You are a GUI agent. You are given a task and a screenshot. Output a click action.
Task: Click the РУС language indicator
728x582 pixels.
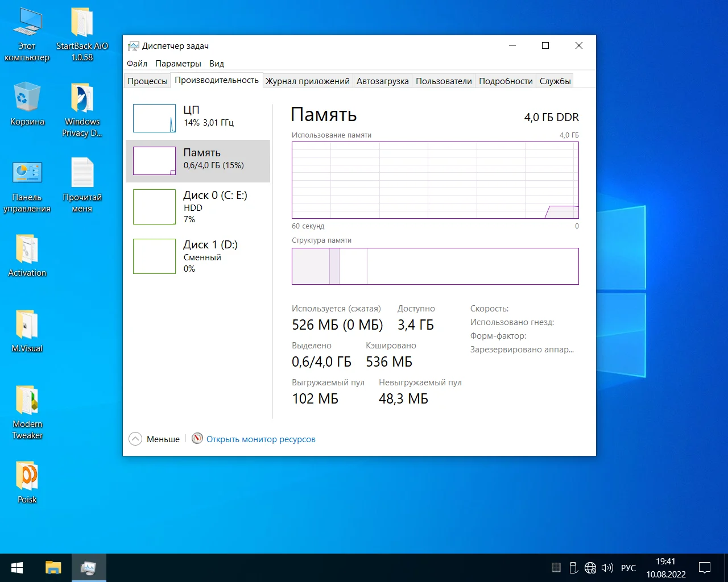pos(628,568)
